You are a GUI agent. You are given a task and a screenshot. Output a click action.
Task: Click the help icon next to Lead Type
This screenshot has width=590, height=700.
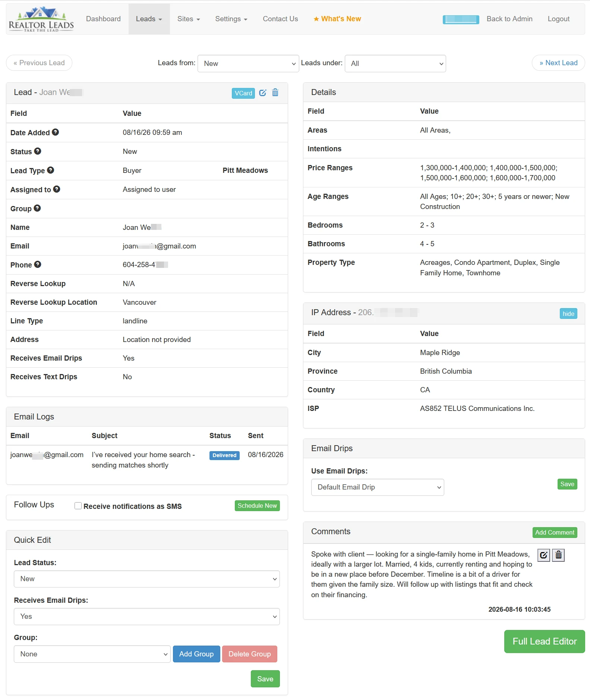click(51, 170)
